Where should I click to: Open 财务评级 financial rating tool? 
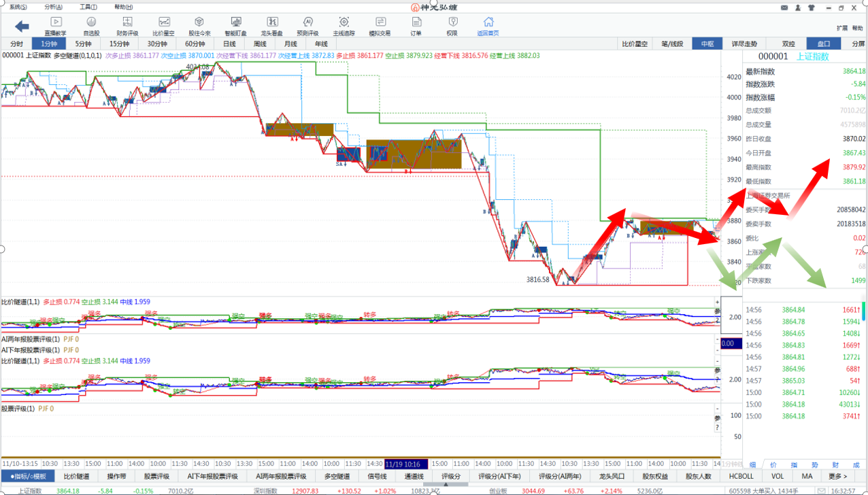pyautogui.click(x=127, y=26)
